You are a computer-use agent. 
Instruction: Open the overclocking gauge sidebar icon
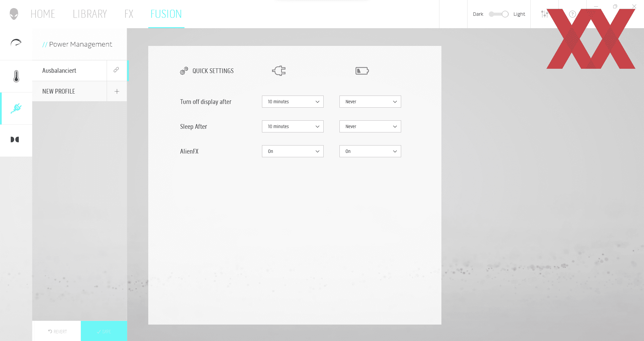(16, 43)
